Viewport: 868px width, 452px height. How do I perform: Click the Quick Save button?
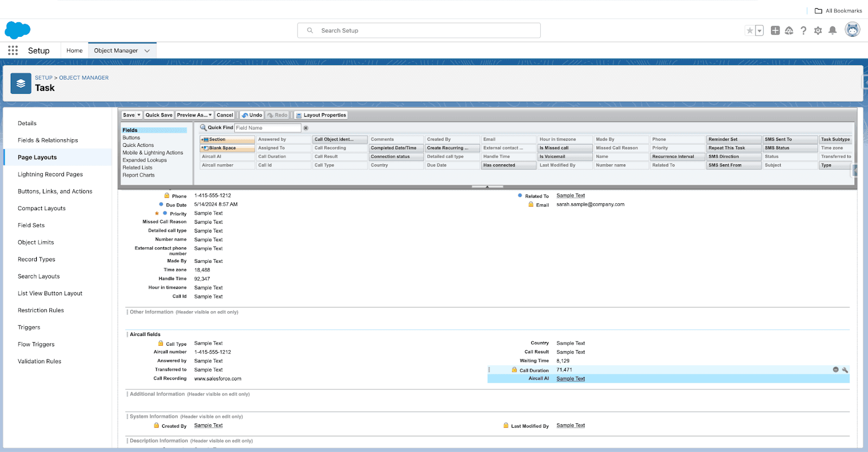(x=159, y=115)
